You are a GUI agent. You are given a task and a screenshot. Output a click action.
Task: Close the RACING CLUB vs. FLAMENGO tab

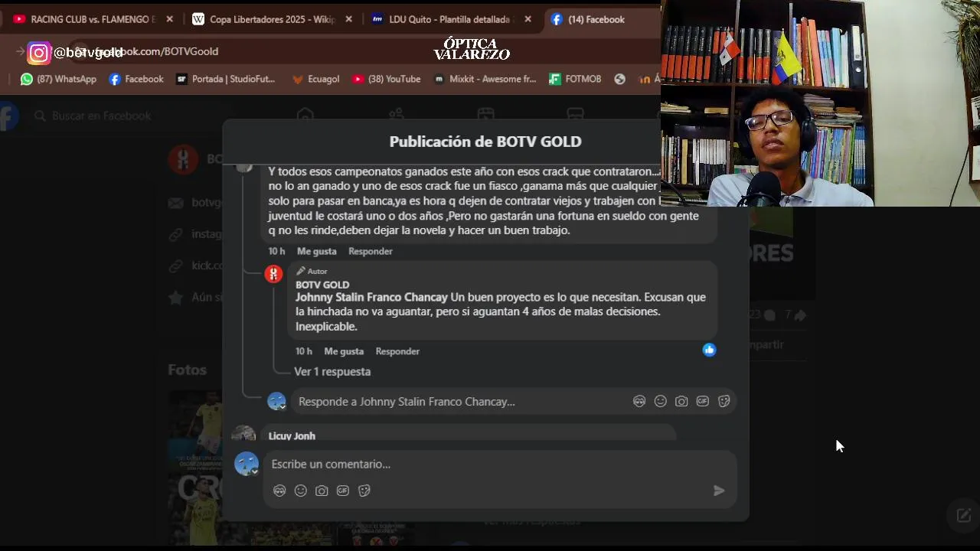point(169,19)
